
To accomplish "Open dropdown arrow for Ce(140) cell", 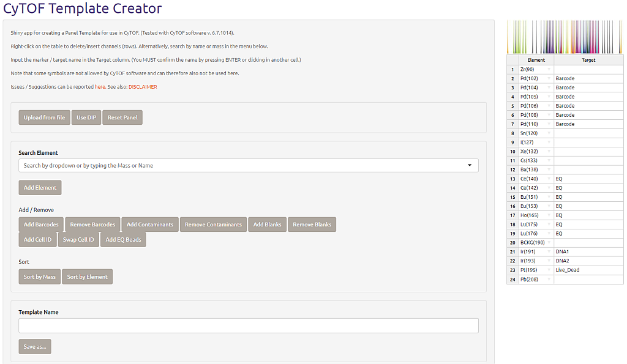I will [549, 179].
